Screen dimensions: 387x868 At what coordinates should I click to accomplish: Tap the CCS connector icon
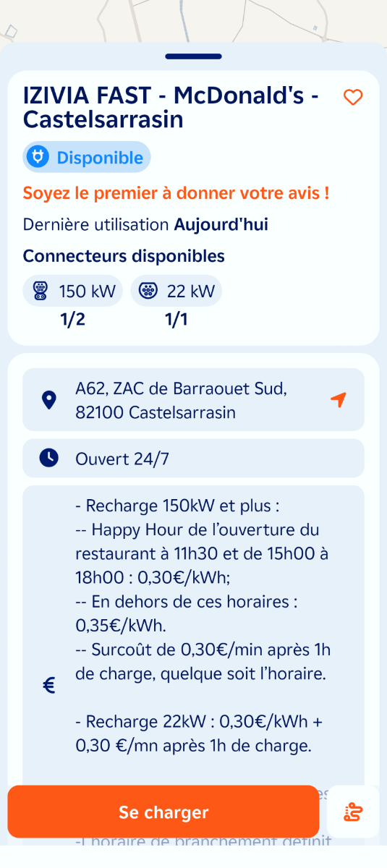(40, 291)
